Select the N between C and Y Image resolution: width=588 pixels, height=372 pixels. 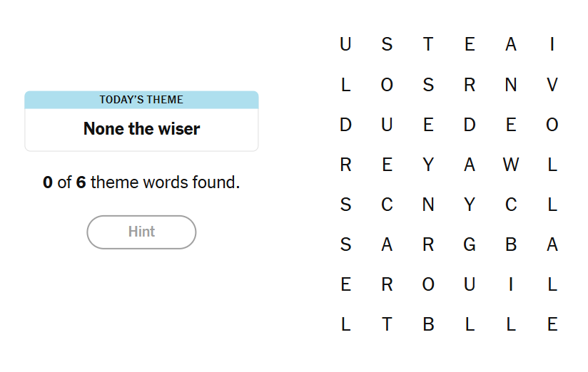click(x=428, y=205)
